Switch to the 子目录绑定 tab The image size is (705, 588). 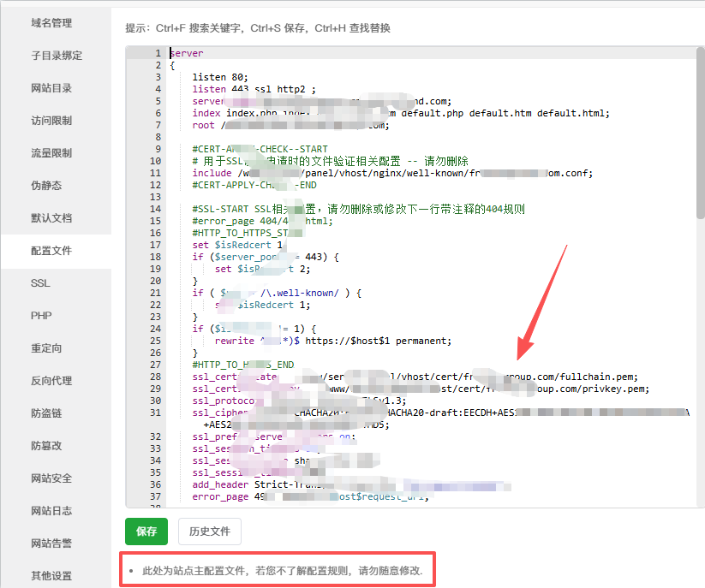(57, 56)
